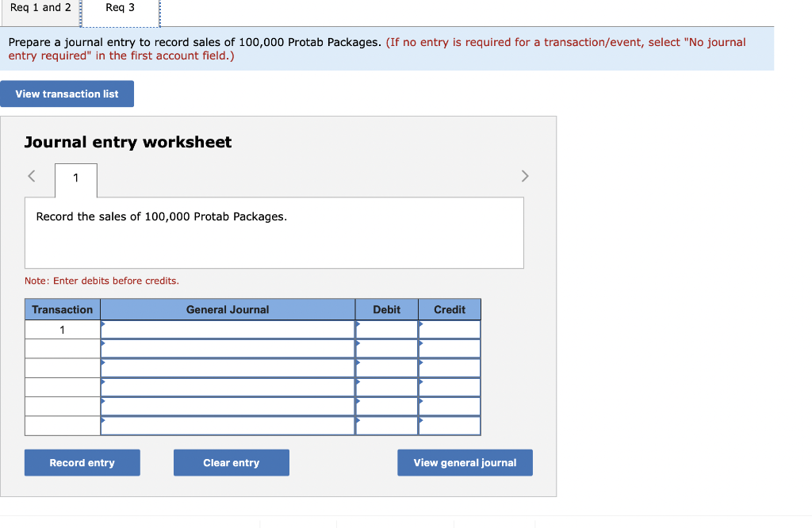The width and height of the screenshot is (812, 528).
Task: Click the Credit field of the last row
Action: pyautogui.click(x=450, y=424)
